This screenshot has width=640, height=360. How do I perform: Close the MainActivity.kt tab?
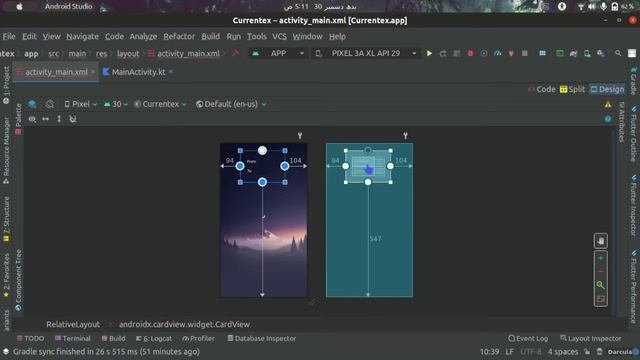171,72
